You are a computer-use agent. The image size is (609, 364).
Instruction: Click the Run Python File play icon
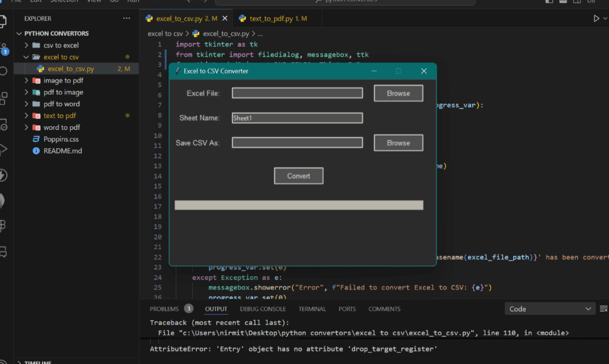coord(596,18)
